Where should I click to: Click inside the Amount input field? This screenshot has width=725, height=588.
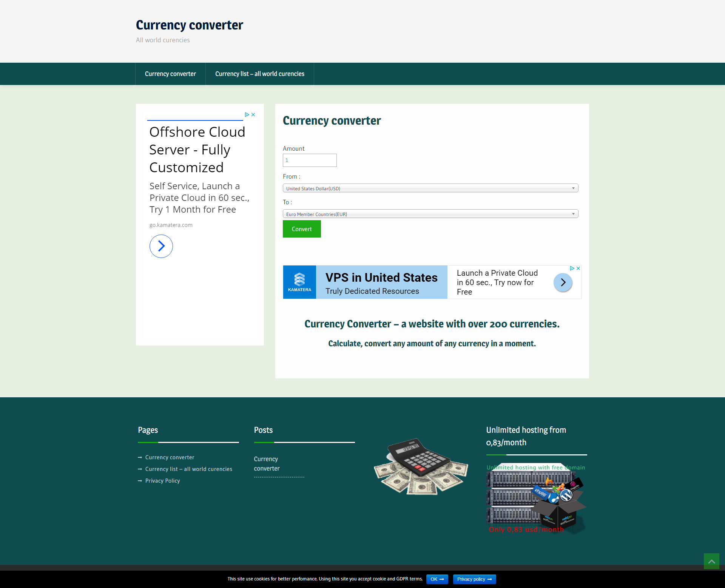pos(309,160)
